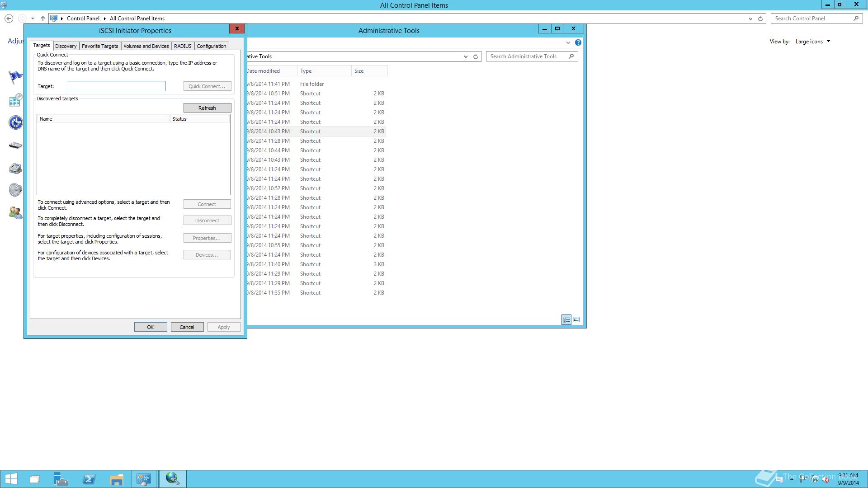Image resolution: width=868 pixels, height=488 pixels.
Task: Close the iSCSI Initiator Properties dialog
Action: tap(237, 28)
